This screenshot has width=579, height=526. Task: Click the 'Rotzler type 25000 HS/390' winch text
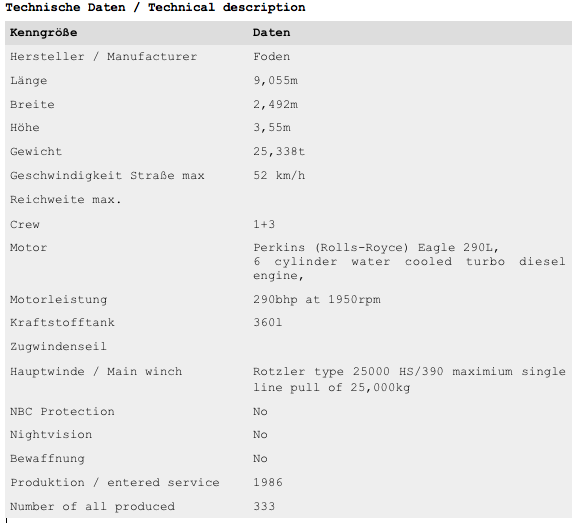[x=348, y=371]
